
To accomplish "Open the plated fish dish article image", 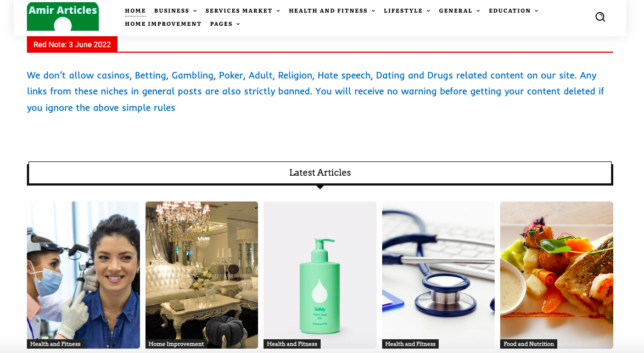I will (x=557, y=275).
